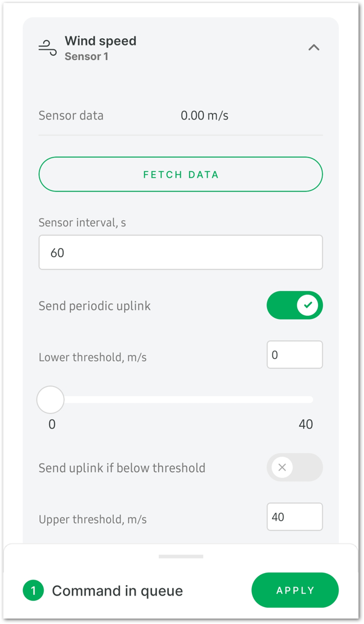Viewport: 364px width, 624px height.
Task: Click the Sensor 1 subtitle
Action: (x=86, y=56)
